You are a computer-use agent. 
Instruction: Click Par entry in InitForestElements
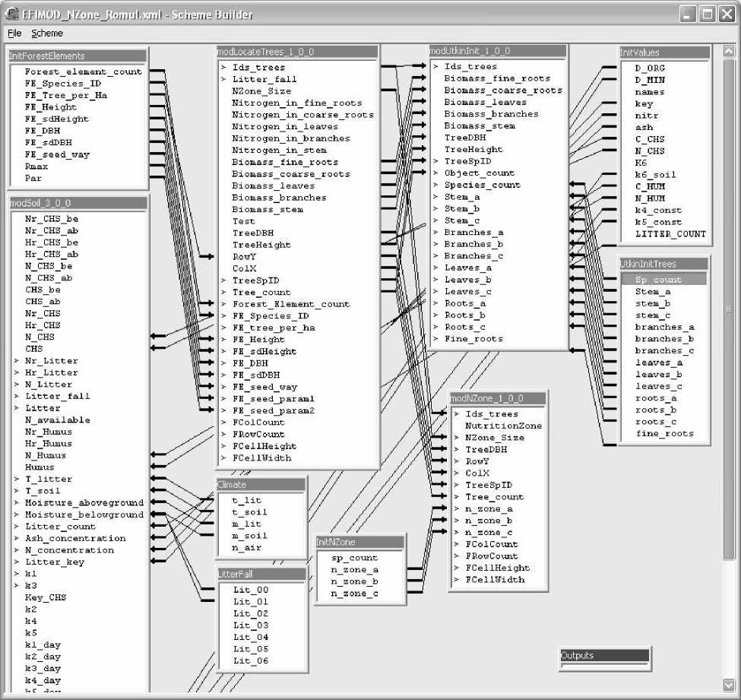click(33, 178)
